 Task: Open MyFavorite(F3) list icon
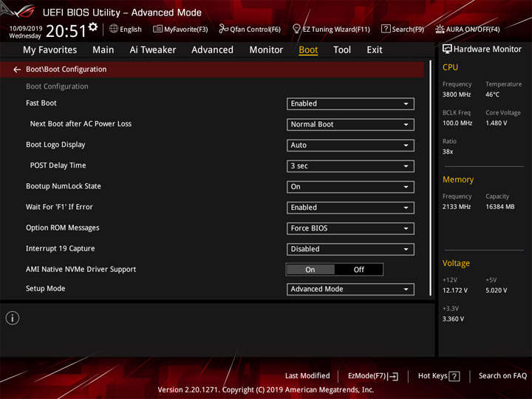pos(157,29)
